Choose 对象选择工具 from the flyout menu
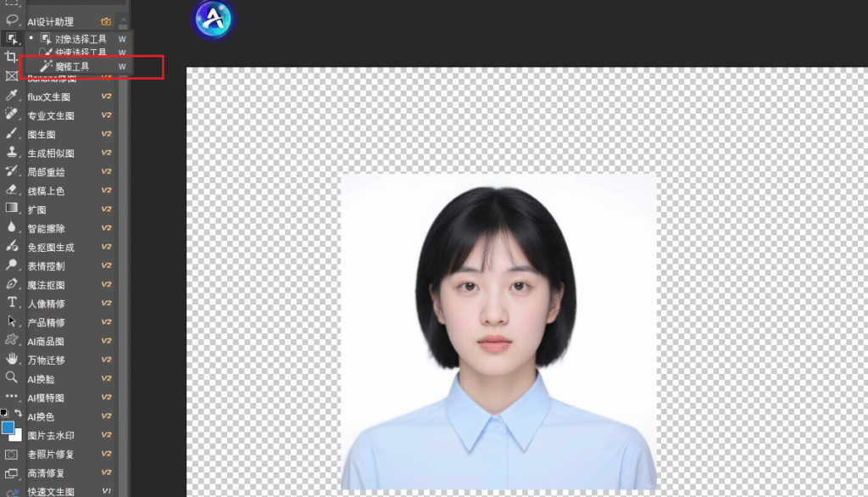 [81, 39]
